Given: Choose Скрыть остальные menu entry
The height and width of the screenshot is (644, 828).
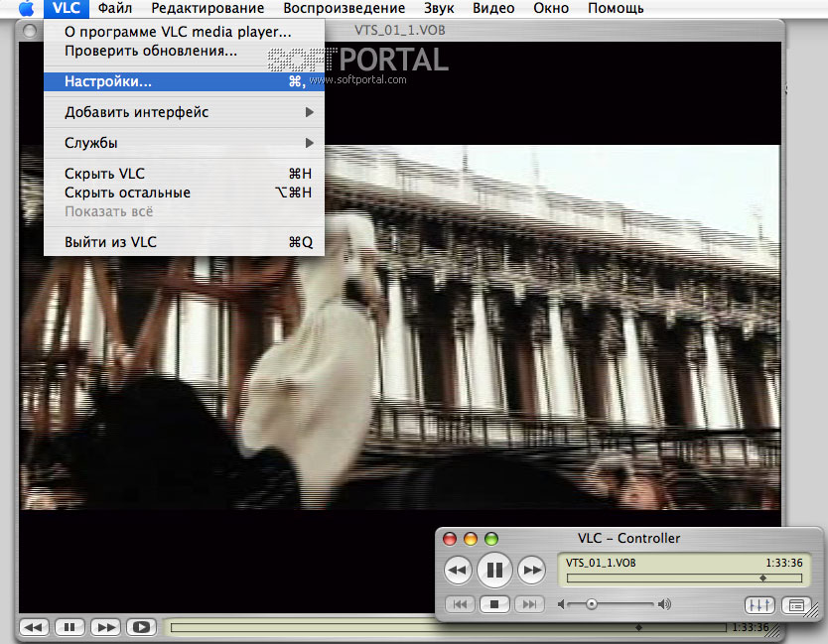Looking at the screenshot, I should [x=185, y=193].
